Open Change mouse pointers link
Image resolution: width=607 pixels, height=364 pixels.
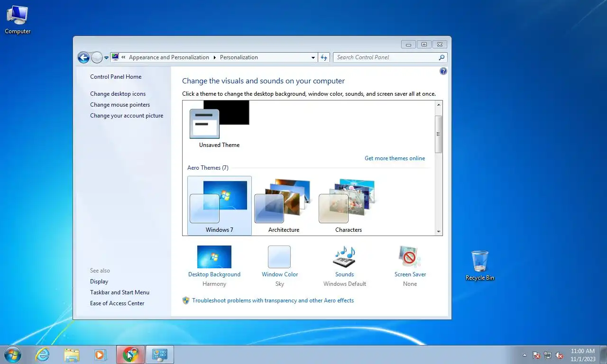click(120, 105)
